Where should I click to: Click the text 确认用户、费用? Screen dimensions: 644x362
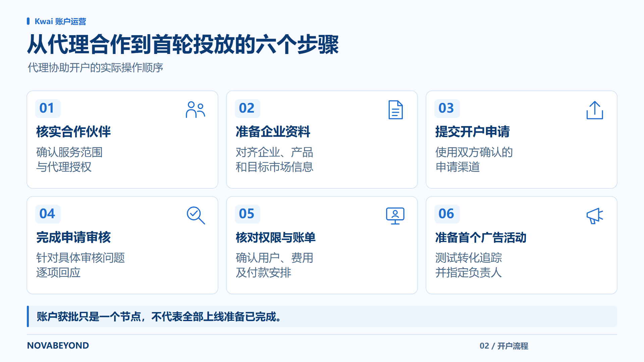click(274, 258)
